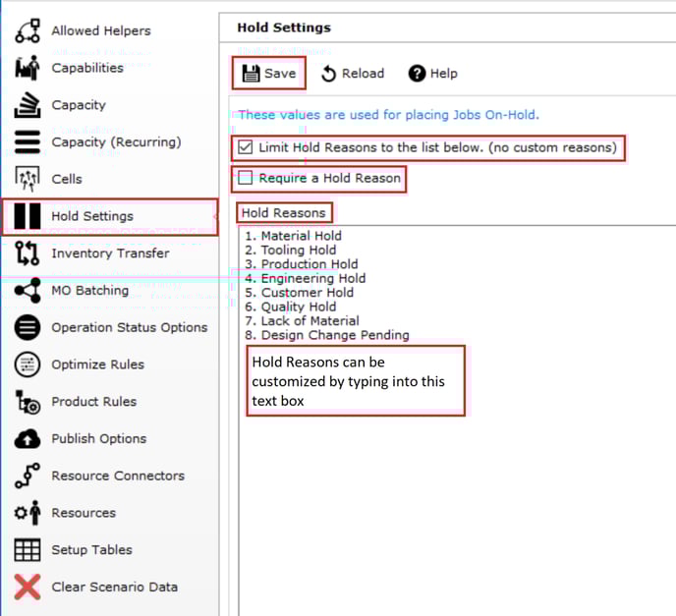This screenshot has height=616, width=676.
Task: Click the Optimize Rules circular sliders icon
Action: [28, 364]
